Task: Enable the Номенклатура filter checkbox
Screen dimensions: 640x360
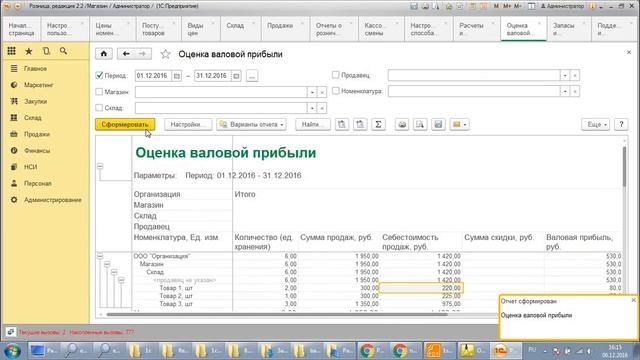Action: coord(336,91)
